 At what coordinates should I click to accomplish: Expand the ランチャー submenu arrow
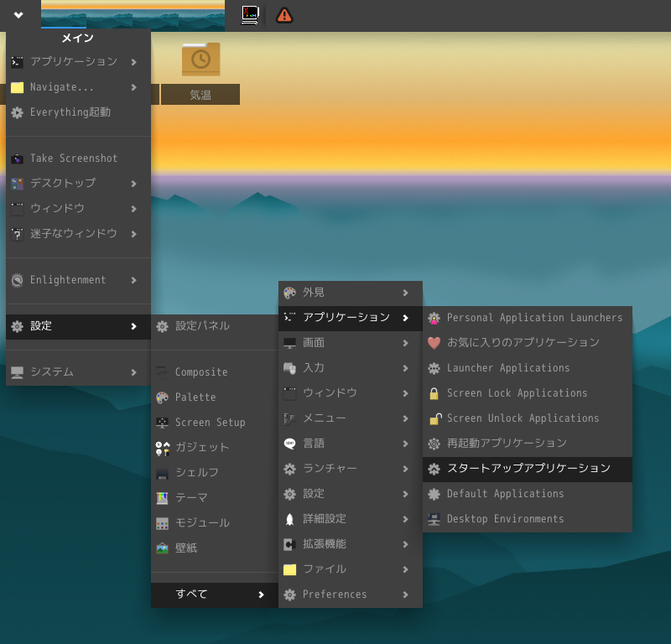pos(405,469)
